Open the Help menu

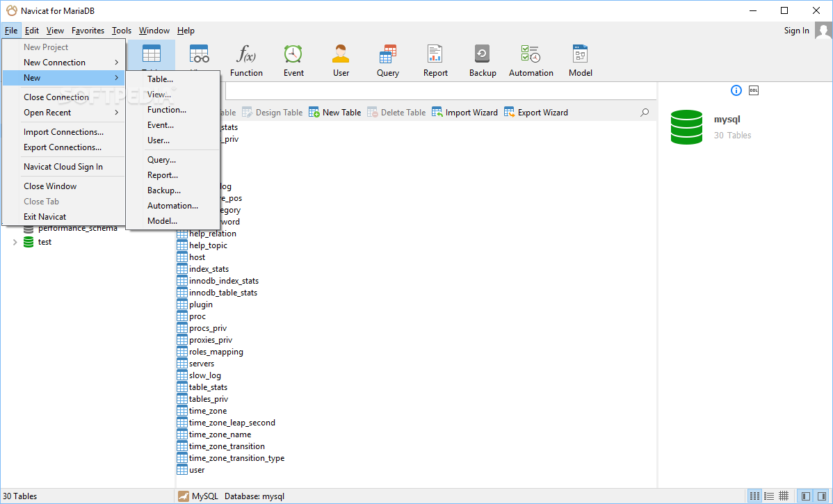coord(186,31)
